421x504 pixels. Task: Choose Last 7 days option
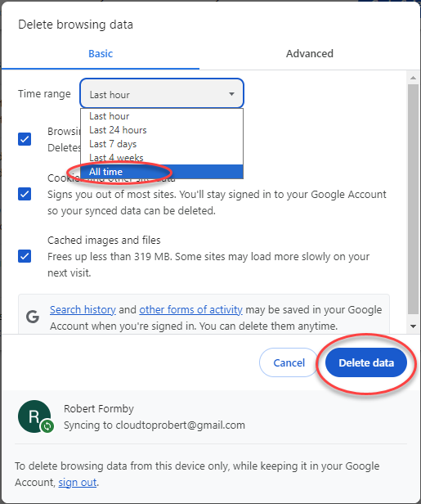162,144
